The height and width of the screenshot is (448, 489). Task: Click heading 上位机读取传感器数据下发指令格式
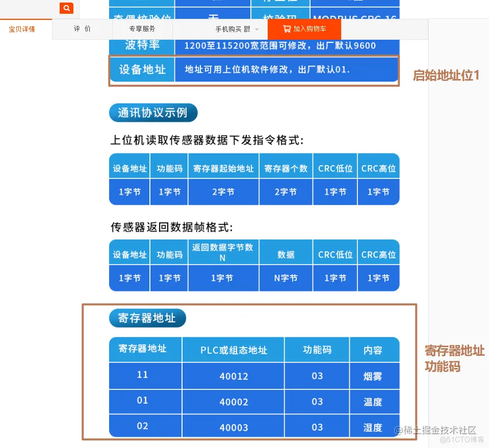[x=207, y=140]
